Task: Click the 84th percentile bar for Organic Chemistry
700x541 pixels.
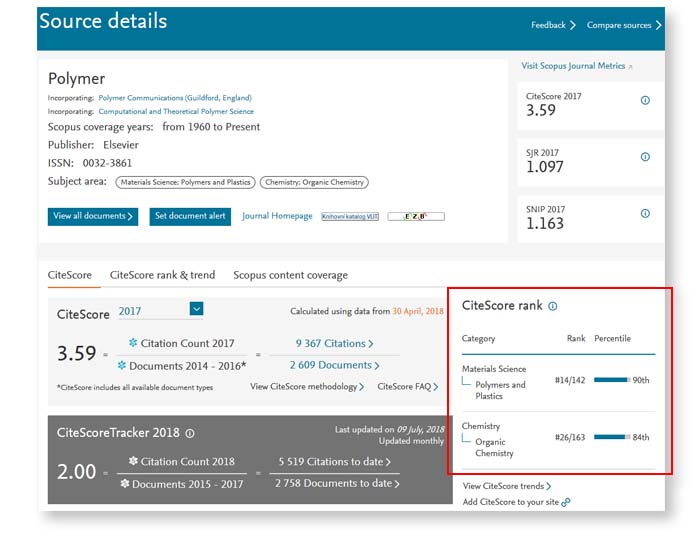Action: 612,437
